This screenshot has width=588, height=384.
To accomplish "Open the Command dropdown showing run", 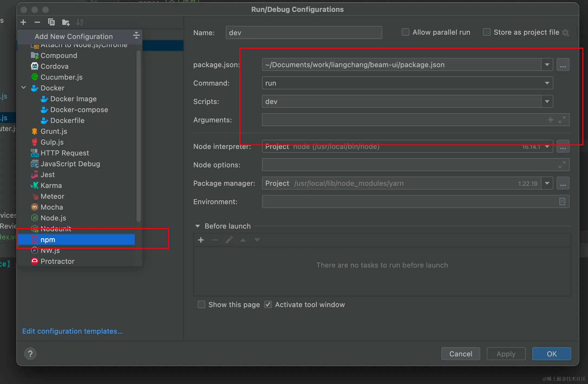I will coord(547,83).
